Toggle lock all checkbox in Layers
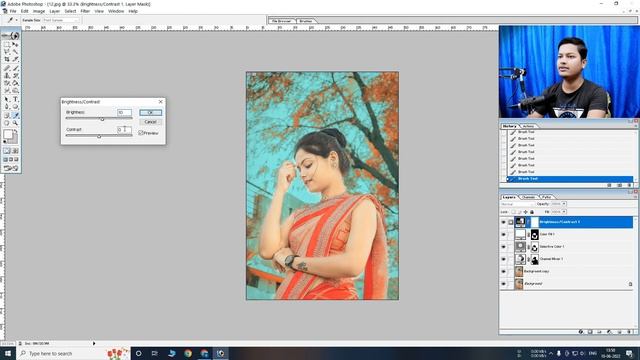Screen dimensions: 640x360 click(x=532, y=212)
